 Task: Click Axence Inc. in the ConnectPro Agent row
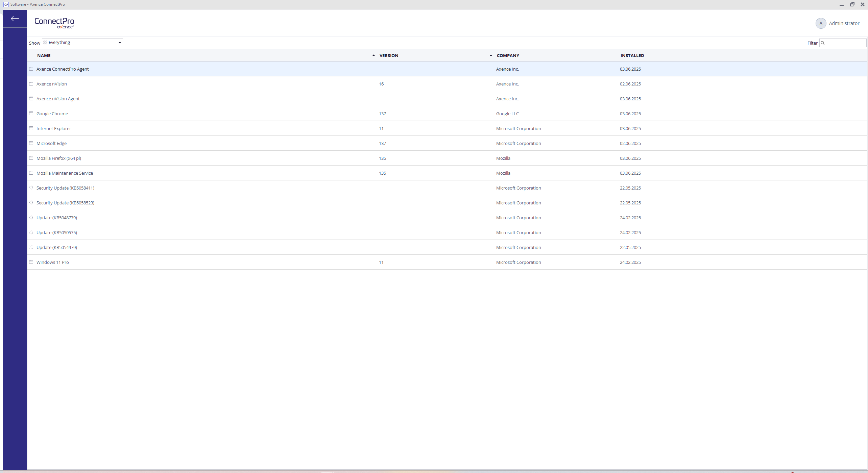[507, 69]
